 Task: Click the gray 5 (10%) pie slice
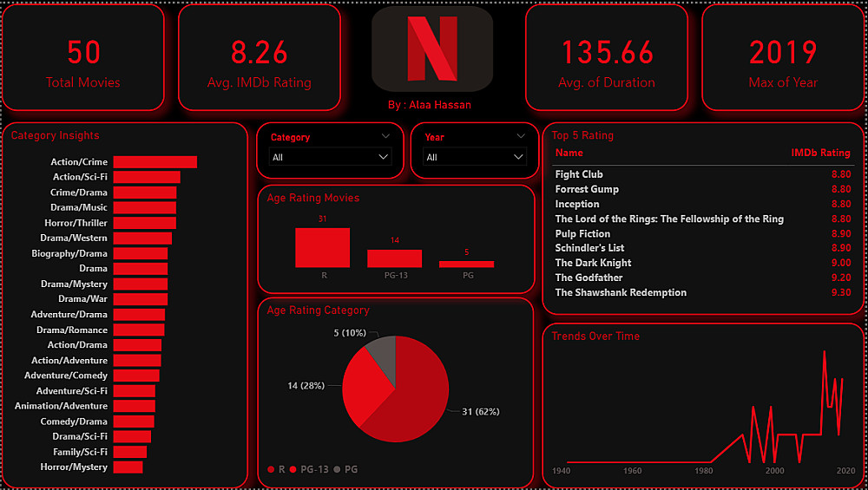(384, 356)
